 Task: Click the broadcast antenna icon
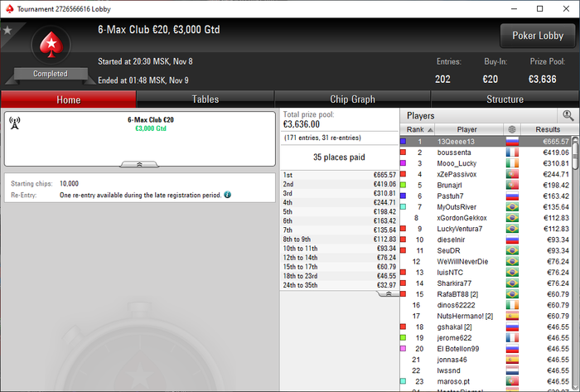pyautogui.click(x=14, y=123)
